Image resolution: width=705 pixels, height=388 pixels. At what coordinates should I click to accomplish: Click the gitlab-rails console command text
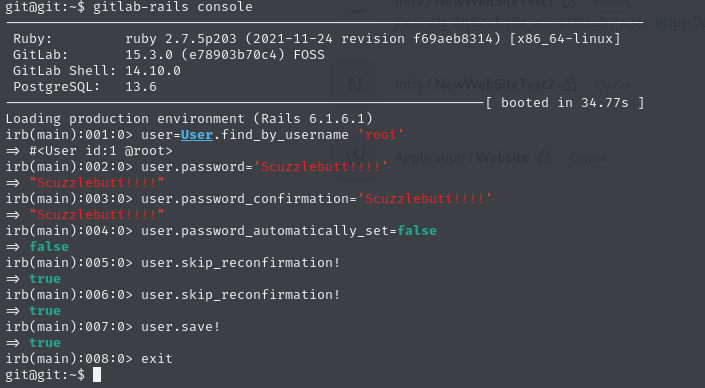click(173, 7)
